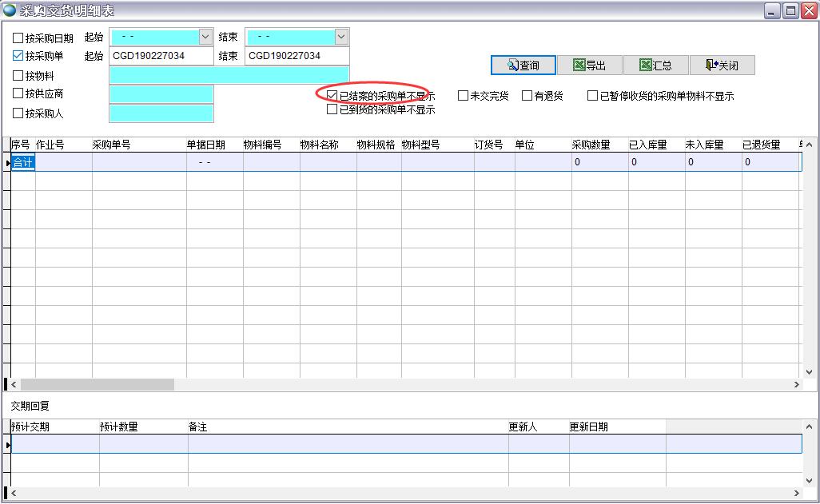Click the Excel icon on the 导出 button

pyautogui.click(x=580, y=65)
